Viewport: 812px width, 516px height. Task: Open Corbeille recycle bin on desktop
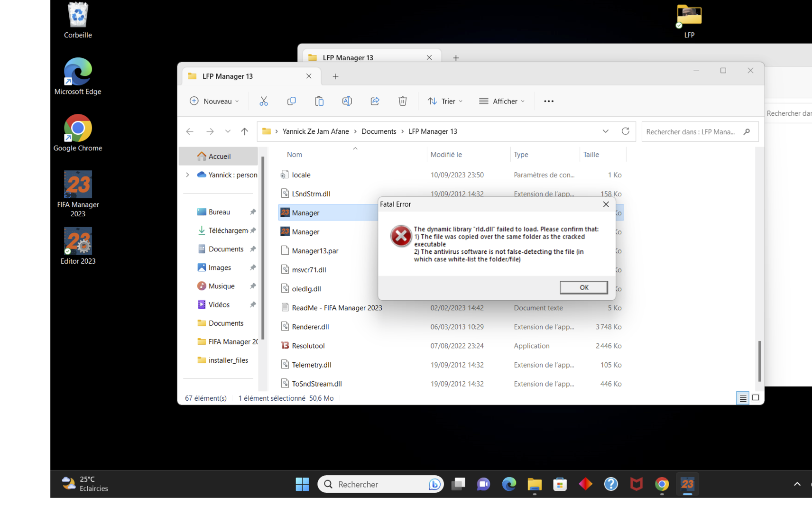pos(78,20)
